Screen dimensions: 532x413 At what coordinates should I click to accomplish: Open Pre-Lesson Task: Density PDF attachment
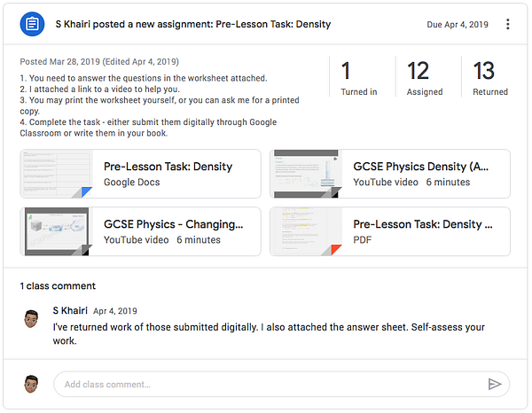pos(390,231)
